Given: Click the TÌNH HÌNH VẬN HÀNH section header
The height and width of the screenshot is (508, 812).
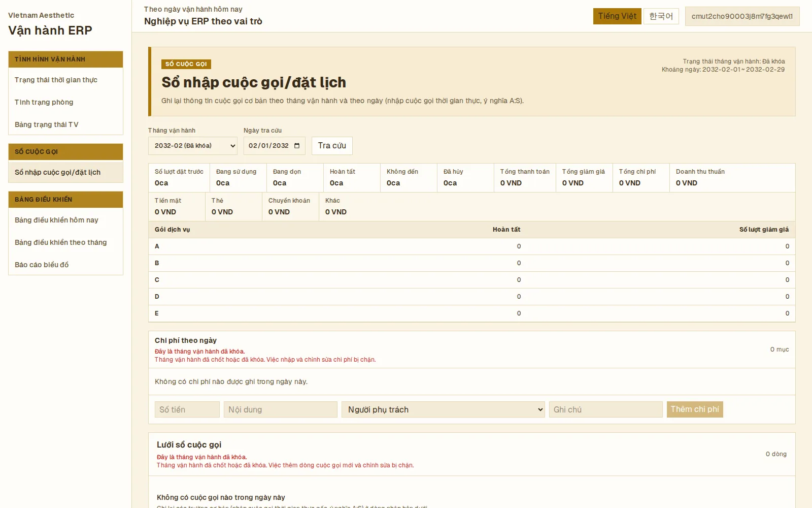Looking at the screenshot, I should (x=66, y=59).
